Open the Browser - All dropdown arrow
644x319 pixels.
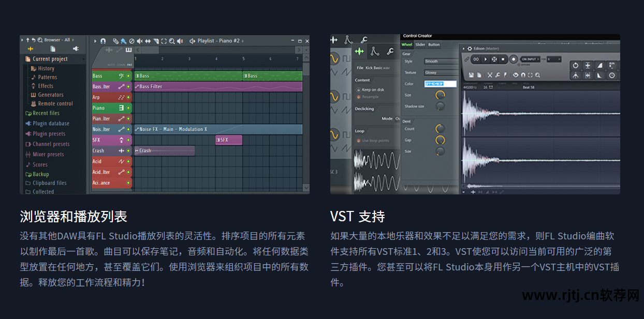coord(73,40)
